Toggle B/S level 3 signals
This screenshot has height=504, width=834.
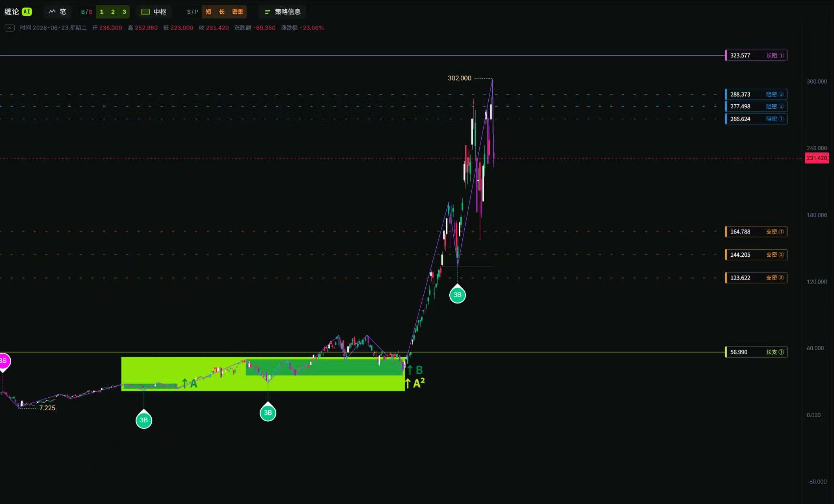[x=124, y=12]
